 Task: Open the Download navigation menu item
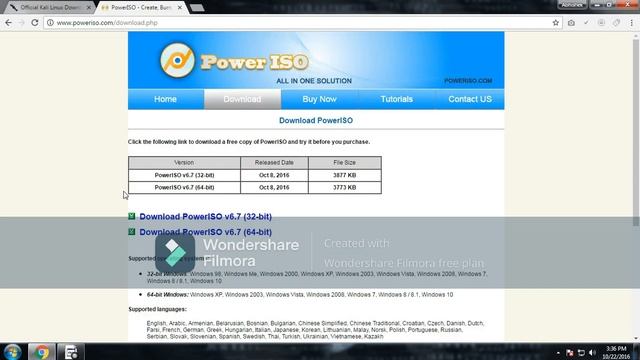[242, 99]
